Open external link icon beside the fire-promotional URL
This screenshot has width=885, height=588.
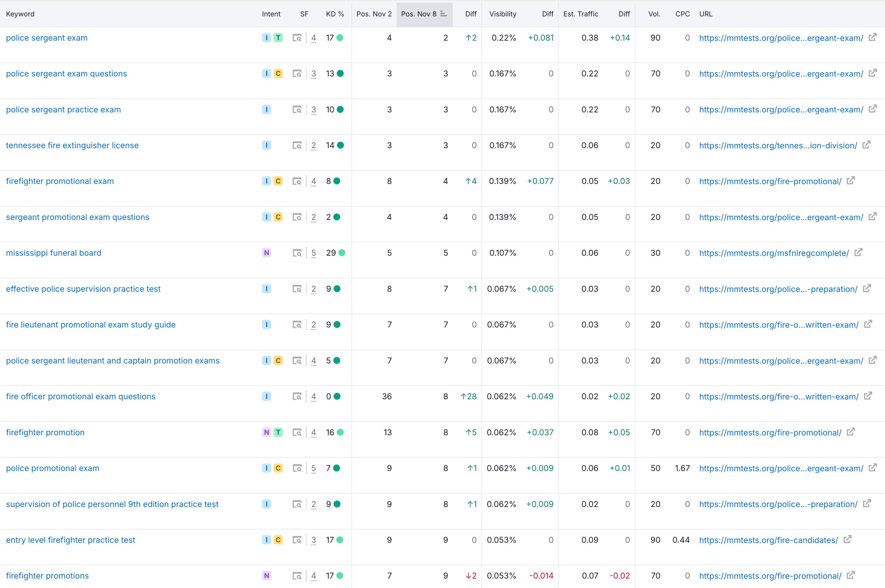pos(850,181)
